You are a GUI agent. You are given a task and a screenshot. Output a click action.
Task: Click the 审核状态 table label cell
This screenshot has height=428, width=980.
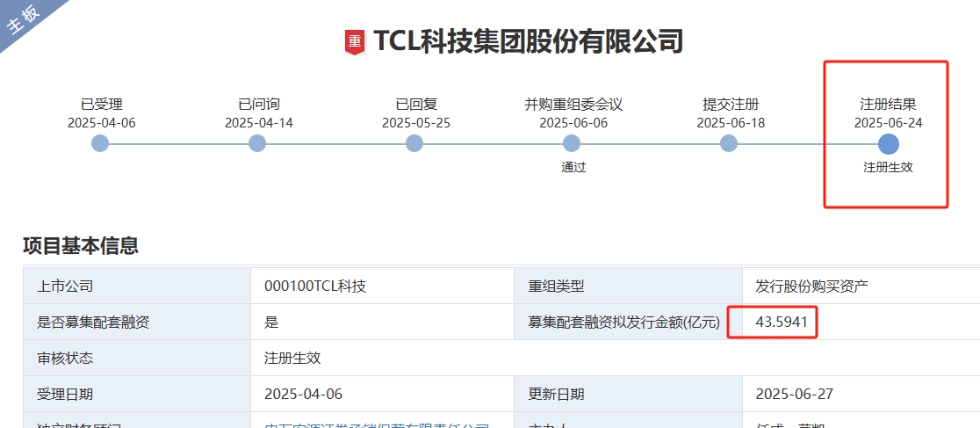pos(137,358)
